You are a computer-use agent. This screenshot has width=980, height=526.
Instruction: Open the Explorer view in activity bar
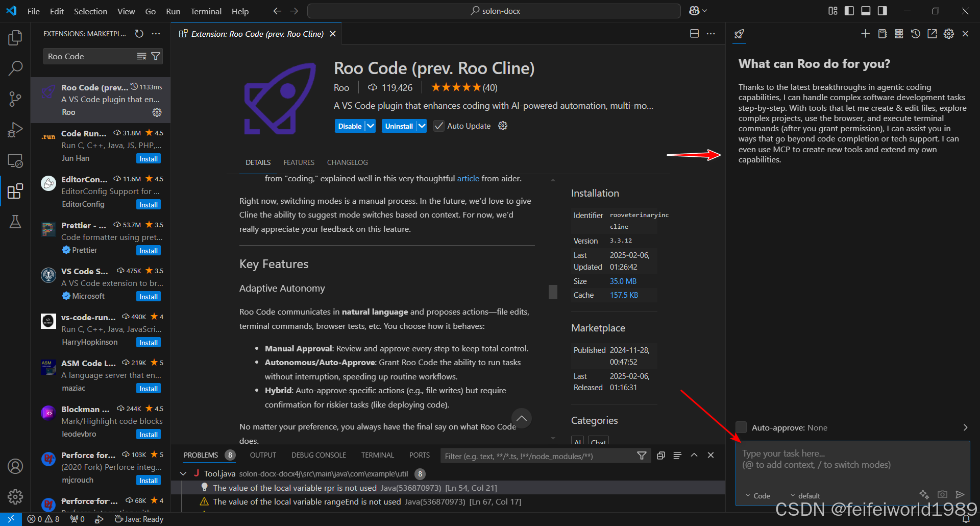pyautogui.click(x=15, y=38)
